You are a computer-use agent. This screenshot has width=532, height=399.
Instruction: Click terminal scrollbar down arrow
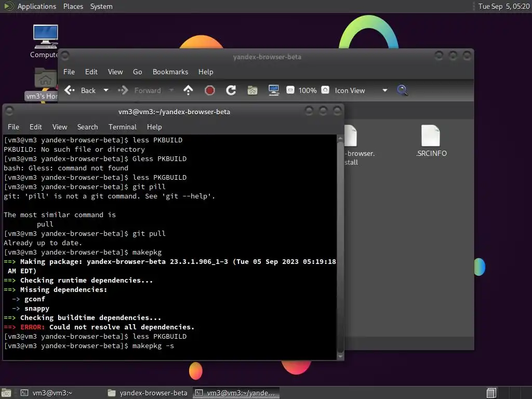click(341, 356)
